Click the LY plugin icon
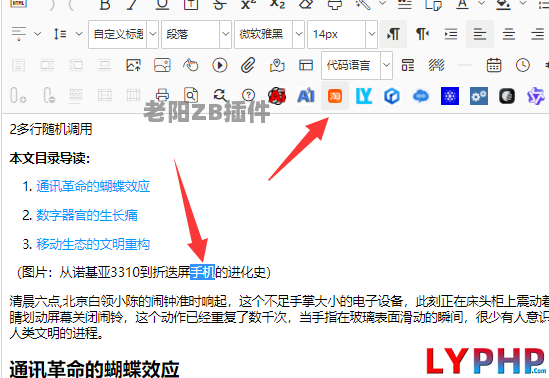This screenshot has width=549, height=378. (363, 96)
